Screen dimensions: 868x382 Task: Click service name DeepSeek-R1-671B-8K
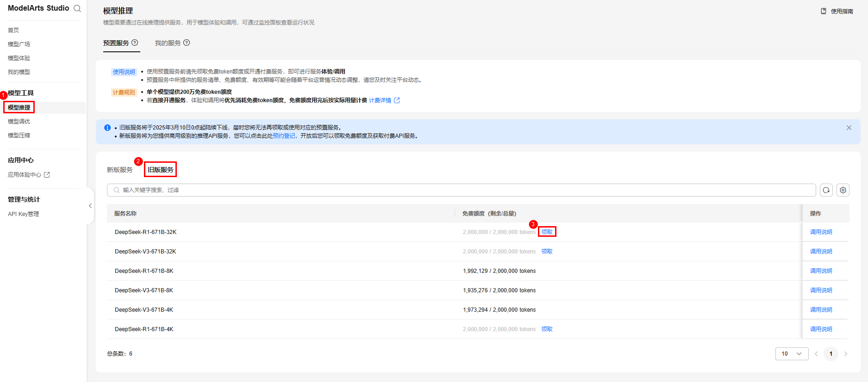point(144,271)
